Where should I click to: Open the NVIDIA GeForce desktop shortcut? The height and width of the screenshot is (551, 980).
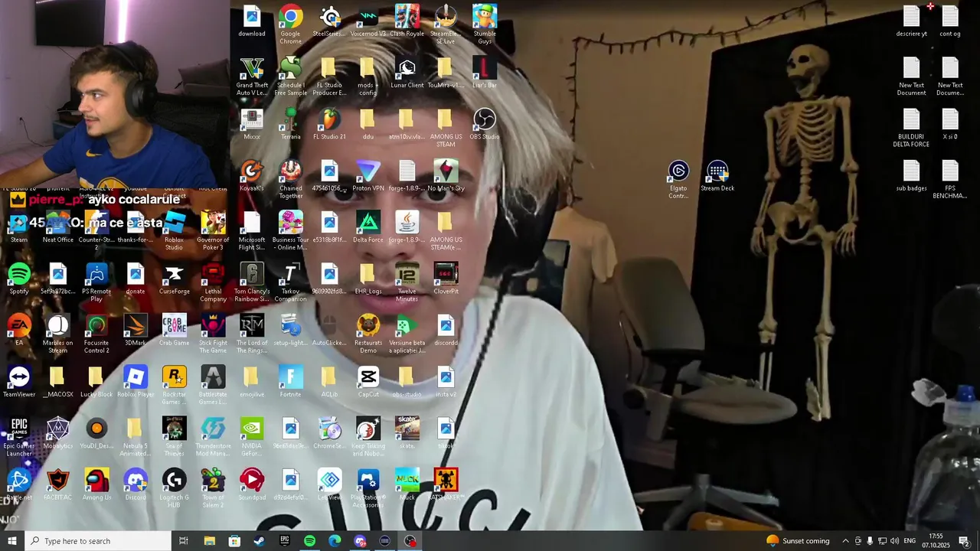coord(252,436)
